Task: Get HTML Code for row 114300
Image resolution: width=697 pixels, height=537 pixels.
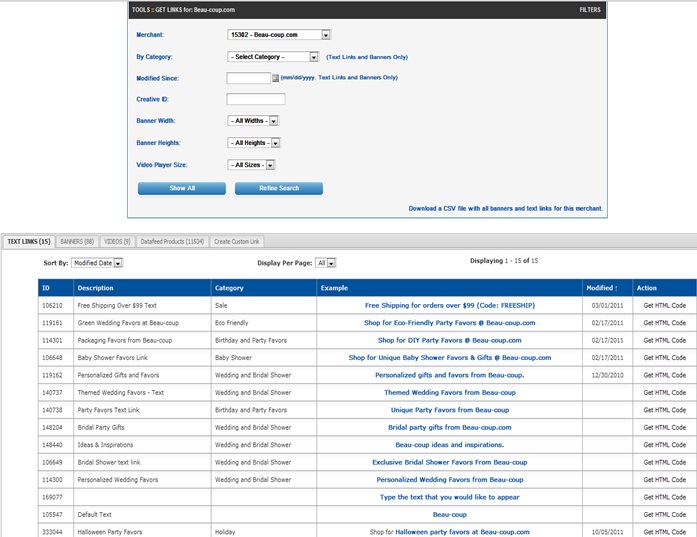Action: (x=665, y=480)
